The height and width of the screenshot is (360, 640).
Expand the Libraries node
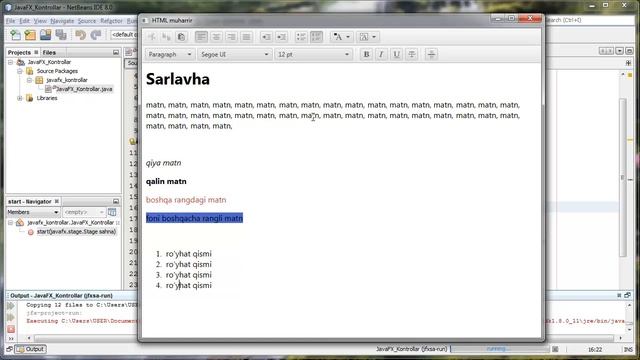[x=20, y=98]
